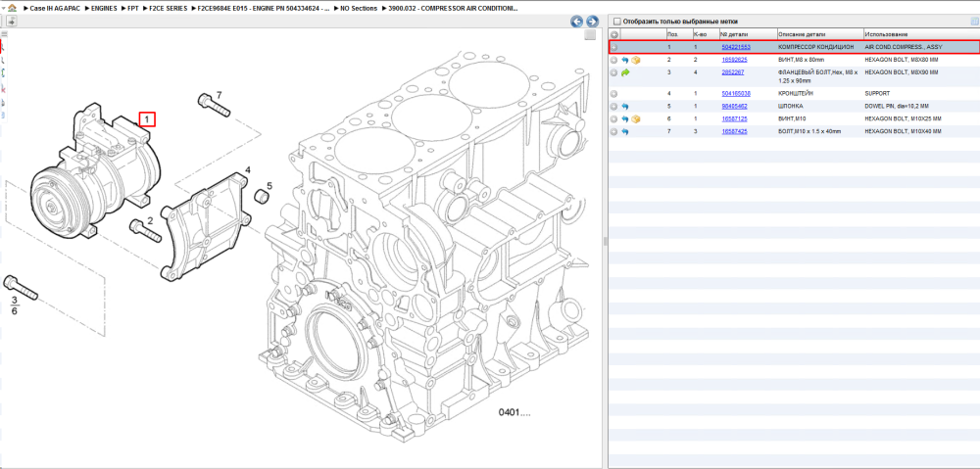Open the parts table column settings icon
The width and height of the screenshot is (980, 469).
[974, 22]
